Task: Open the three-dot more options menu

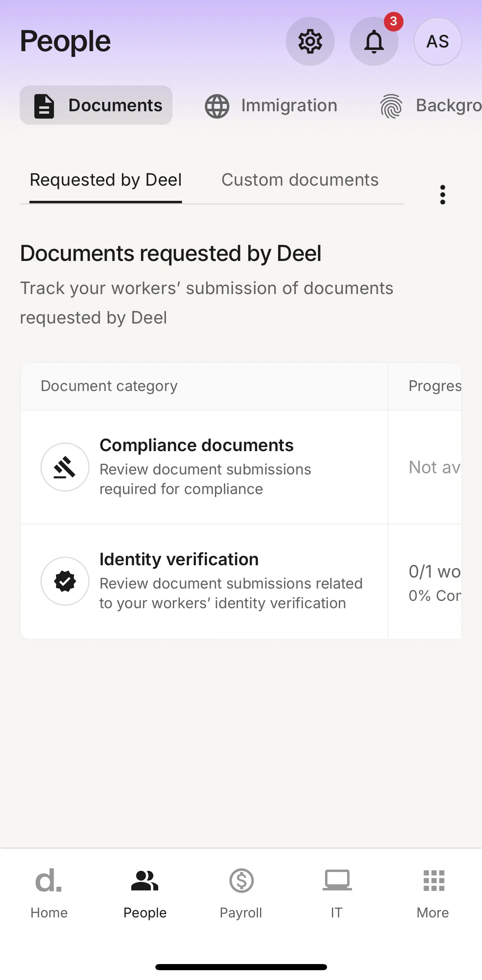Action: tap(443, 195)
